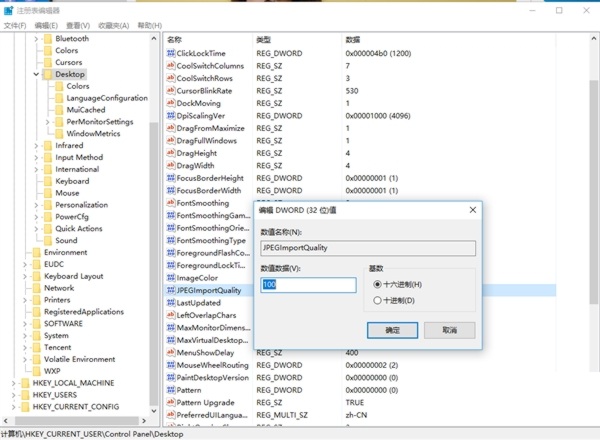The height and width of the screenshot is (440, 600).
Task: Click the Registry Editor app icon in title bar
Action: [8, 10]
